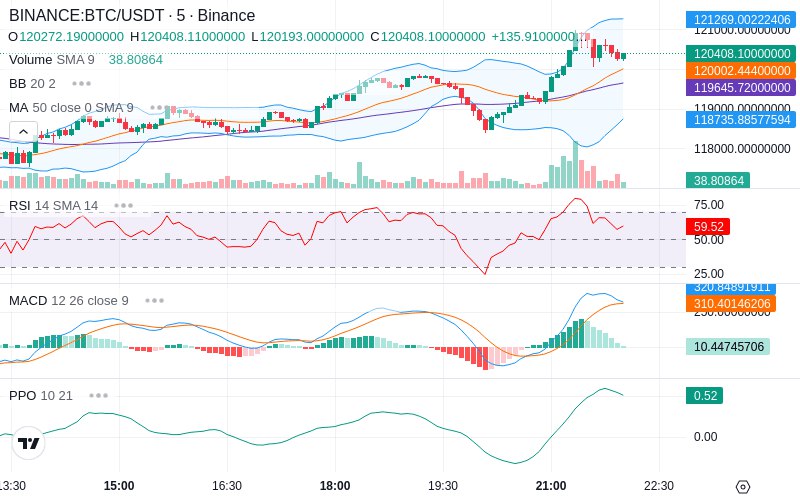Click the 21:00 time axis label
Image resolution: width=800 pixels, height=500 pixels.
551,485
